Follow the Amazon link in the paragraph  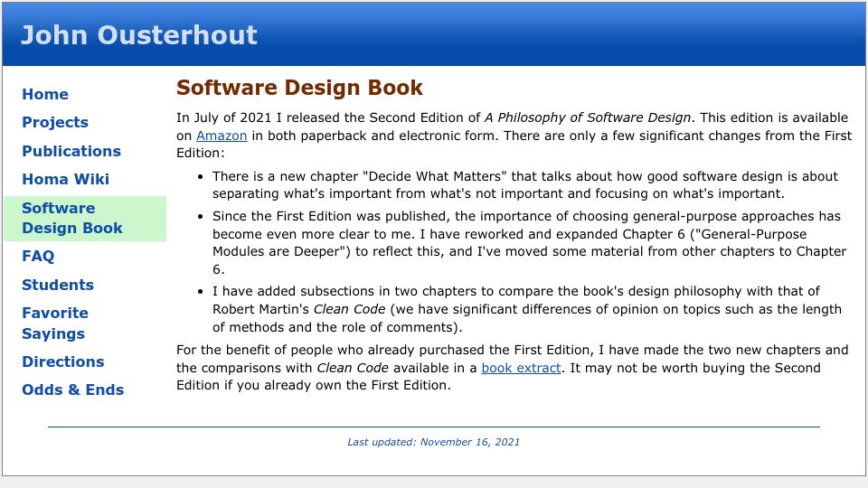click(222, 136)
